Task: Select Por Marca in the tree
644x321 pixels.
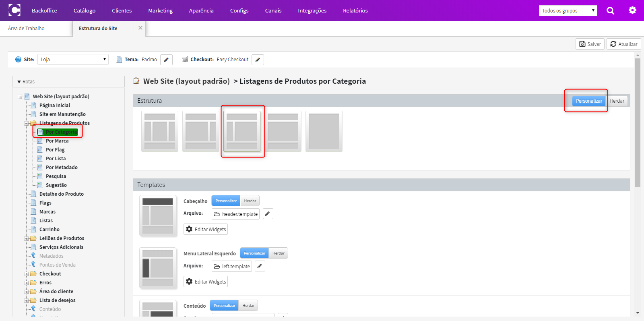Action: 57,141
